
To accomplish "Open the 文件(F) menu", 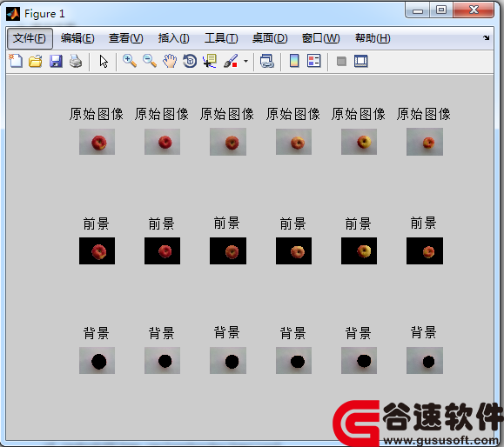I will 30,38.
